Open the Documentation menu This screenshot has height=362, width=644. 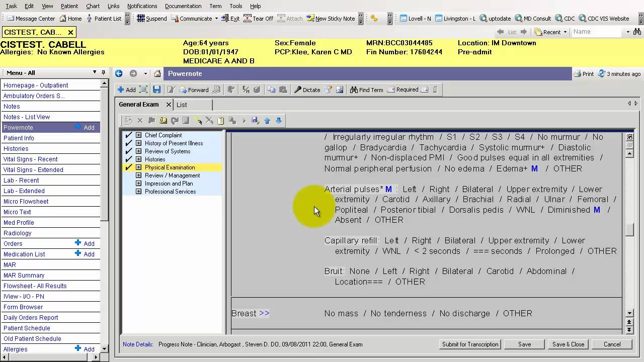point(183,6)
